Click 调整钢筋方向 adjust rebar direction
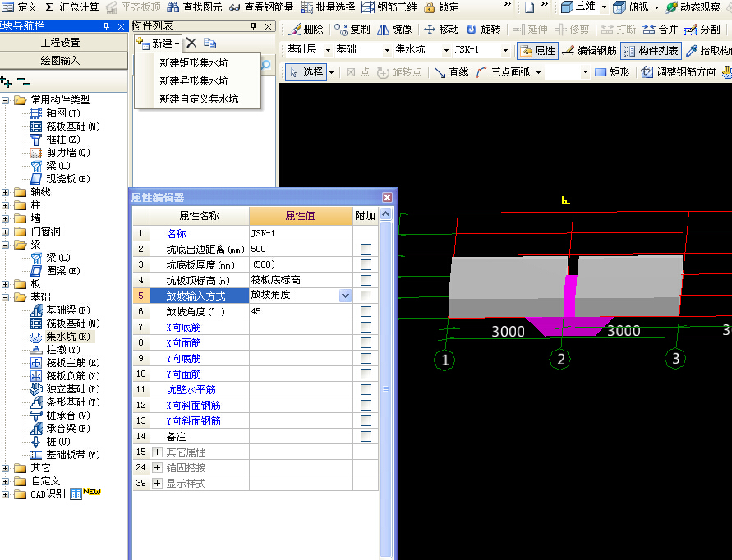732x560 pixels. pos(678,72)
